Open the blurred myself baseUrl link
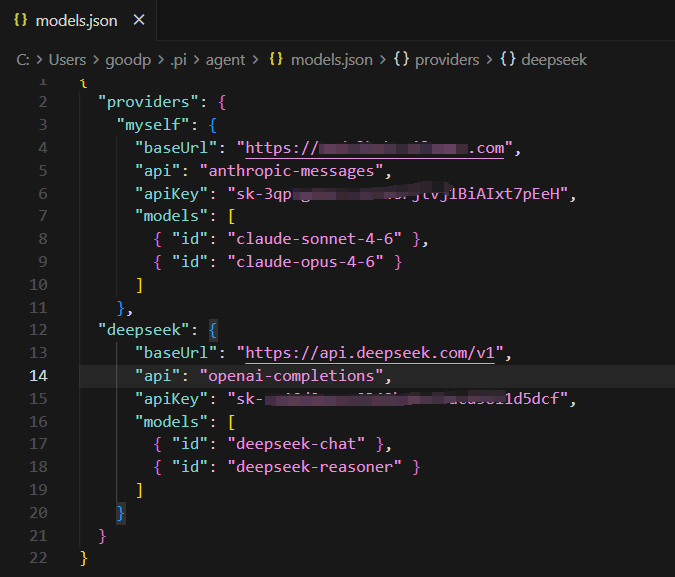This screenshot has width=675, height=577. [375, 148]
